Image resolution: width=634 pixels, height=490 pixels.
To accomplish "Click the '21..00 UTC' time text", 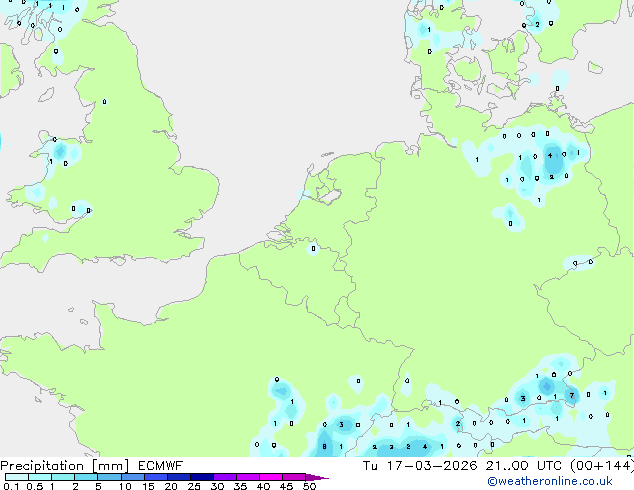I will (x=523, y=466).
